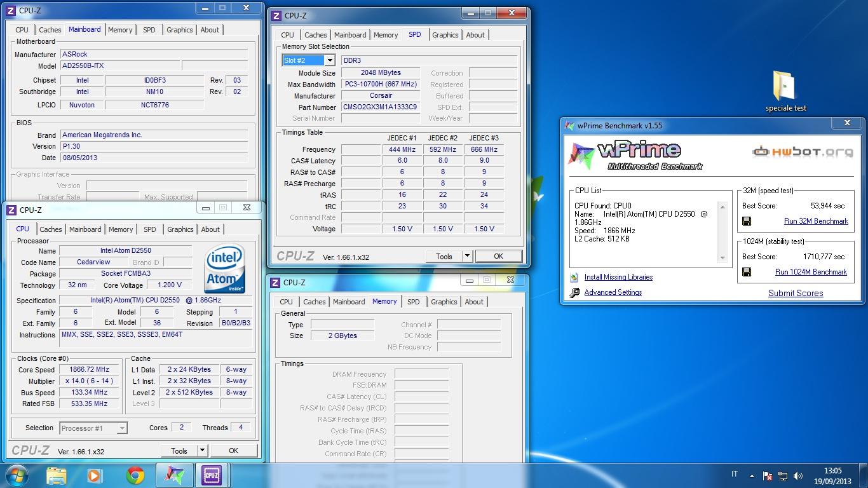The height and width of the screenshot is (488, 868).
Task: Click OK in the CPU tab CPU-Z window
Action: click(233, 451)
